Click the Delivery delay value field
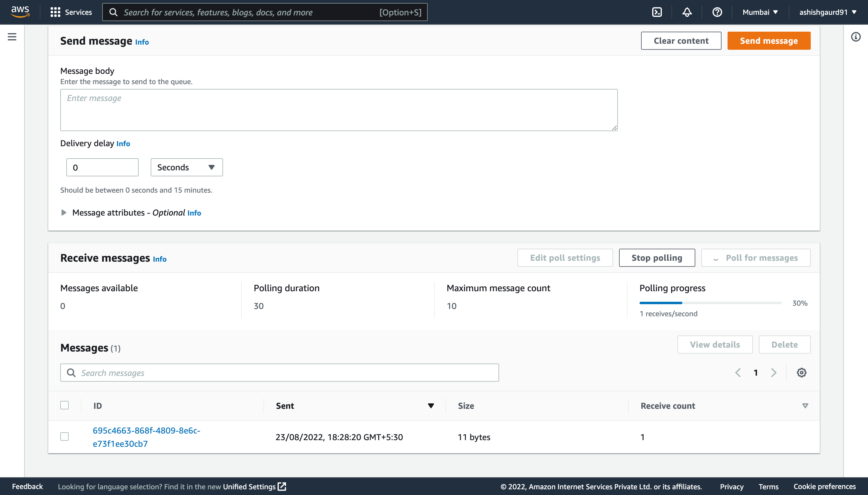This screenshot has height=495, width=868. click(102, 167)
